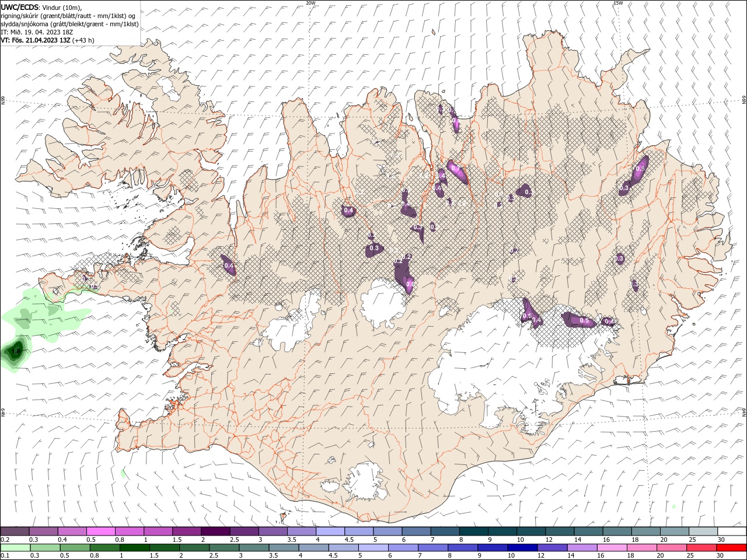
Task: Click the light pink rain swatch between 16 and 18
Action: click(x=612, y=548)
